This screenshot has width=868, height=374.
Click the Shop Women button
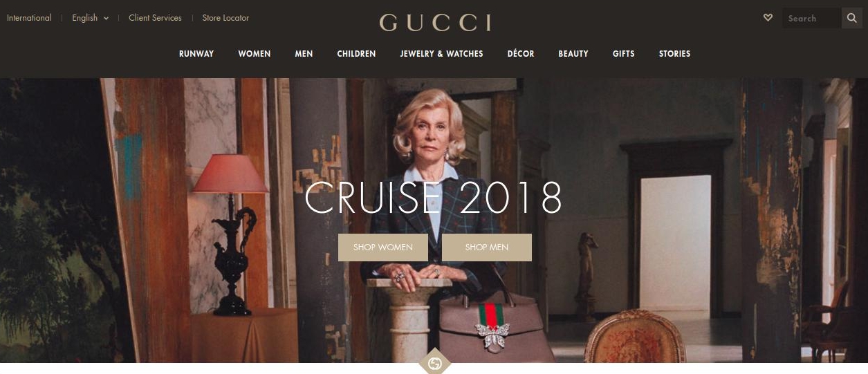(x=383, y=247)
